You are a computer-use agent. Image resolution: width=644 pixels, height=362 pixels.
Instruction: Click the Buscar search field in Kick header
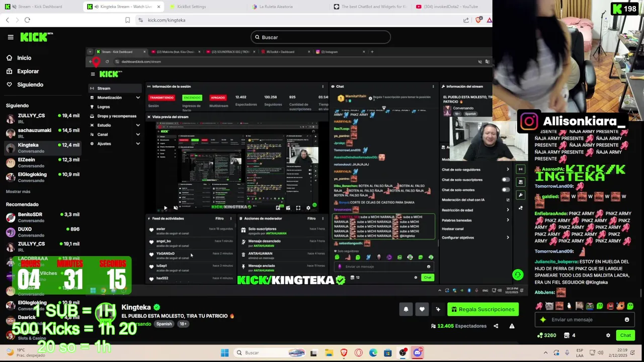point(320,37)
